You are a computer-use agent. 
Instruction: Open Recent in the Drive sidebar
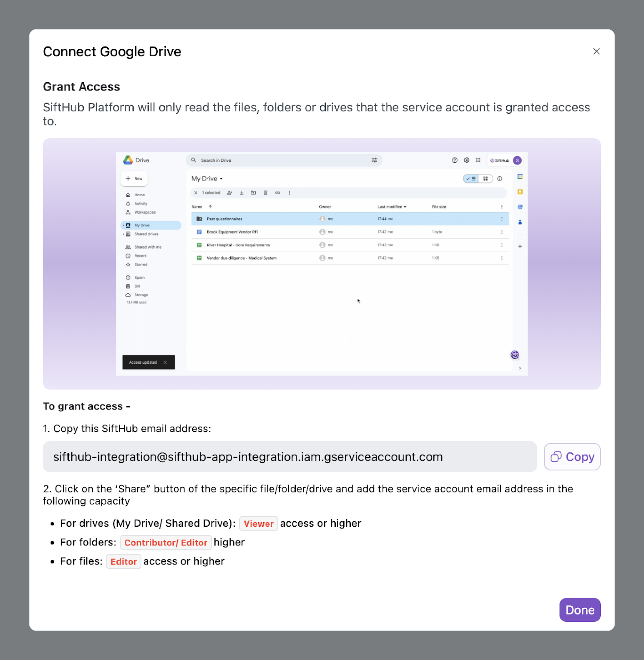click(140, 256)
